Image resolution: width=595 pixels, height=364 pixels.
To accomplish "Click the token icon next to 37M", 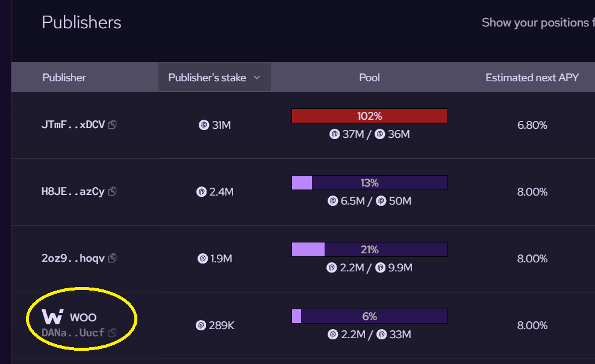I will click(334, 134).
